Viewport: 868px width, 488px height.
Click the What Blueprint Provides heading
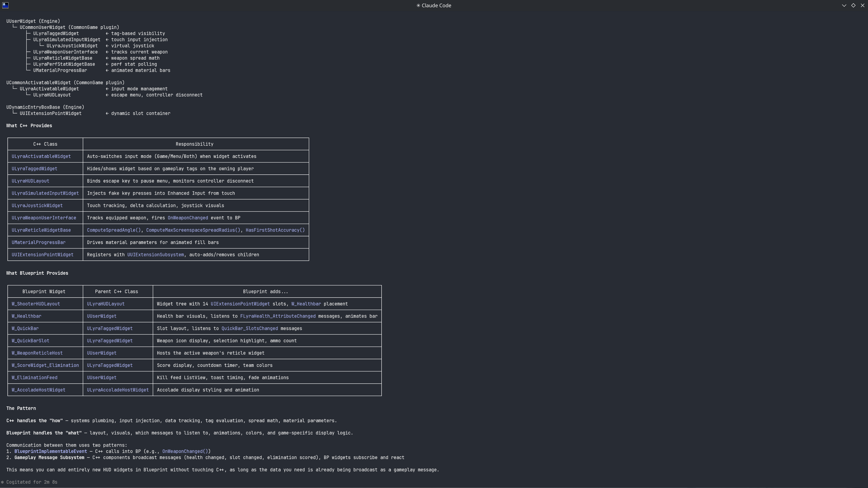(37, 273)
